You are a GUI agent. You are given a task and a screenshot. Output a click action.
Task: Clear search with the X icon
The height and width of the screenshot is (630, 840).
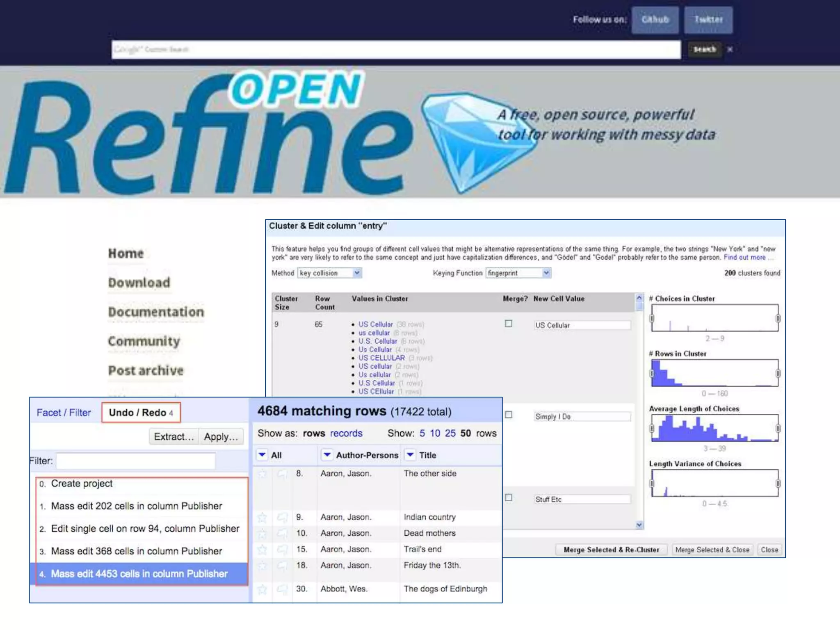tap(730, 50)
